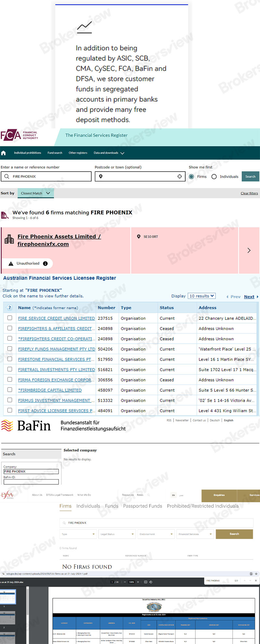Open Other registers menu item

[78, 153]
